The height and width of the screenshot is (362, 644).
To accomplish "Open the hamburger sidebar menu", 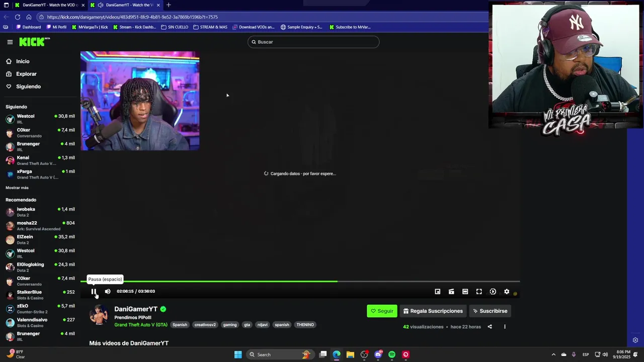I will click(10, 42).
